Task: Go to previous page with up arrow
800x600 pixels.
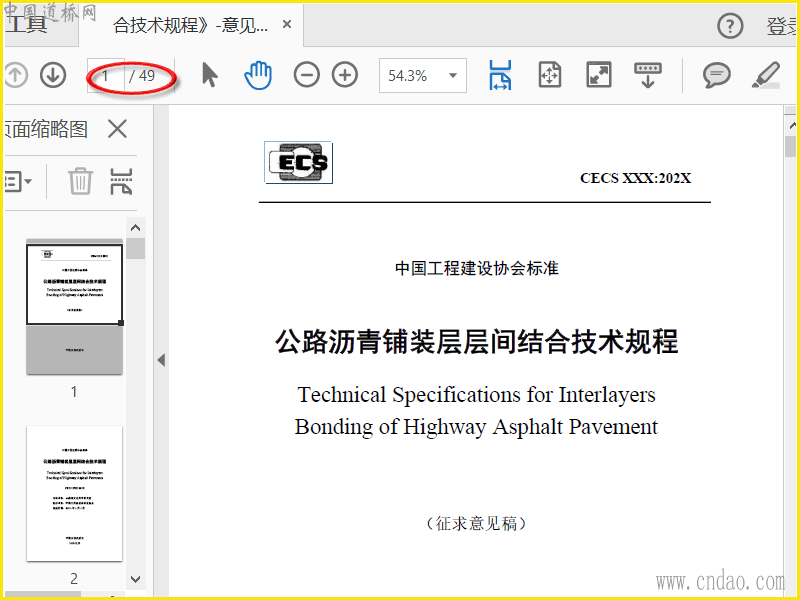Action: [15, 76]
